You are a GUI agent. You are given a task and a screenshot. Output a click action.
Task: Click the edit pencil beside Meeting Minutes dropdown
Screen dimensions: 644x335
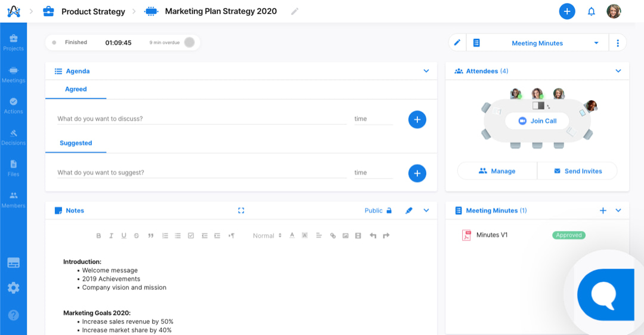coord(457,42)
